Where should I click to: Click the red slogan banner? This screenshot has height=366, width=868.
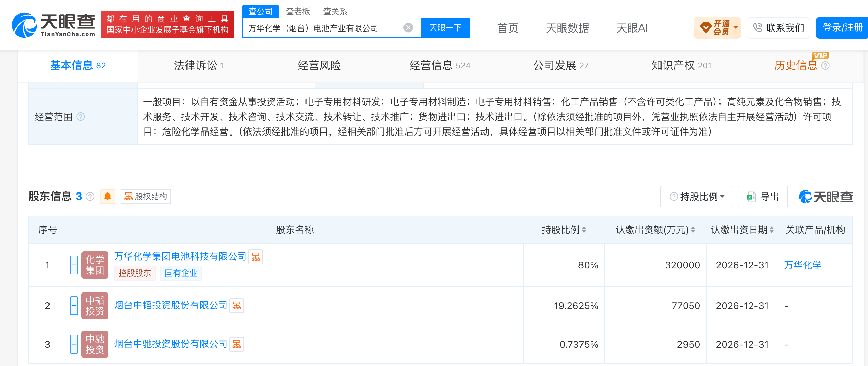point(167,24)
